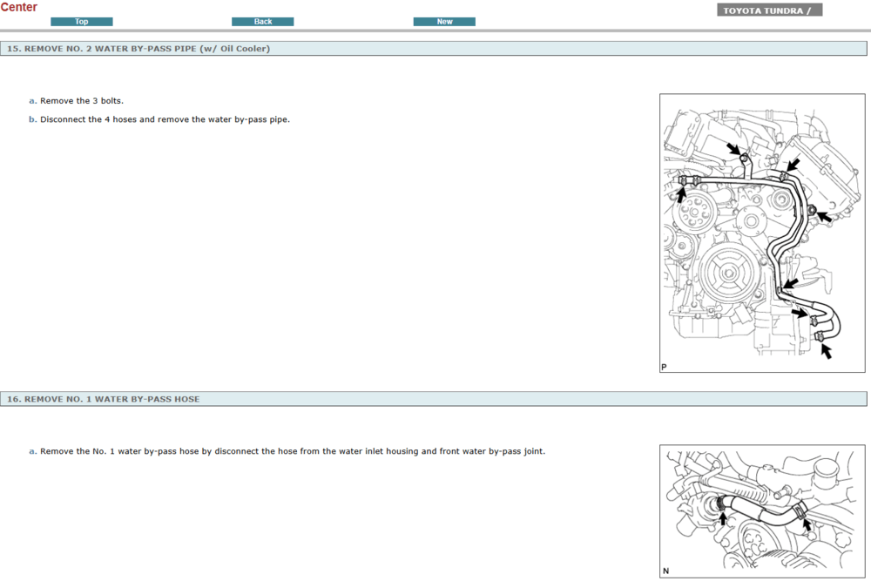
Task: Click the water inlet housing instruction text
Action: pyautogui.click(x=293, y=451)
